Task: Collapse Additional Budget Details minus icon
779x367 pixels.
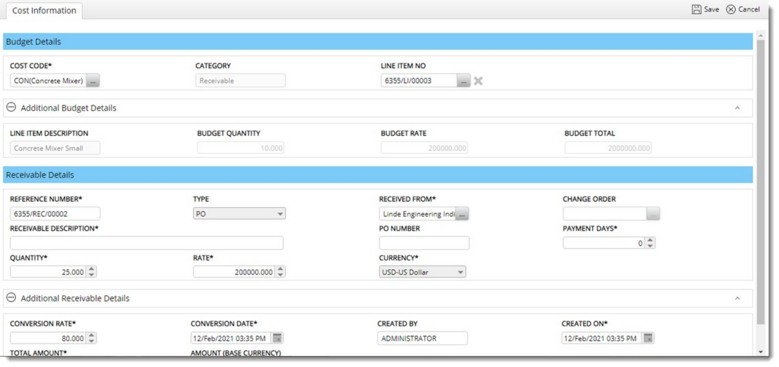Action: pyautogui.click(x=11, y=107)
